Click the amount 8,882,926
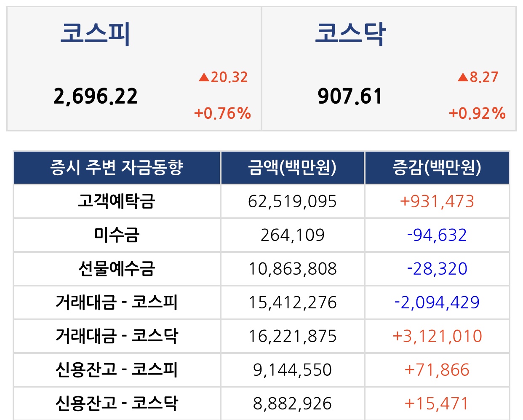The width and height of the screenshot is (523, 420). point(292,404)
